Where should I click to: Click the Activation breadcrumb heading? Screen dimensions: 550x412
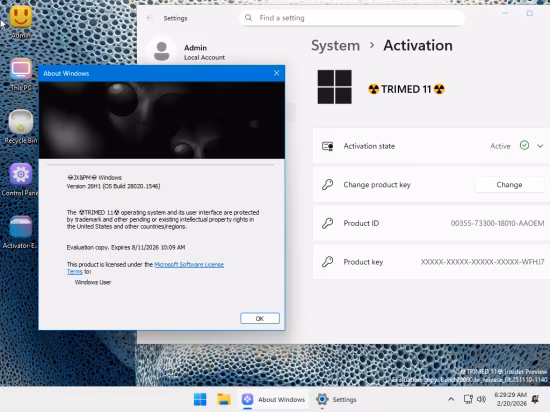[x=418, y=46]
